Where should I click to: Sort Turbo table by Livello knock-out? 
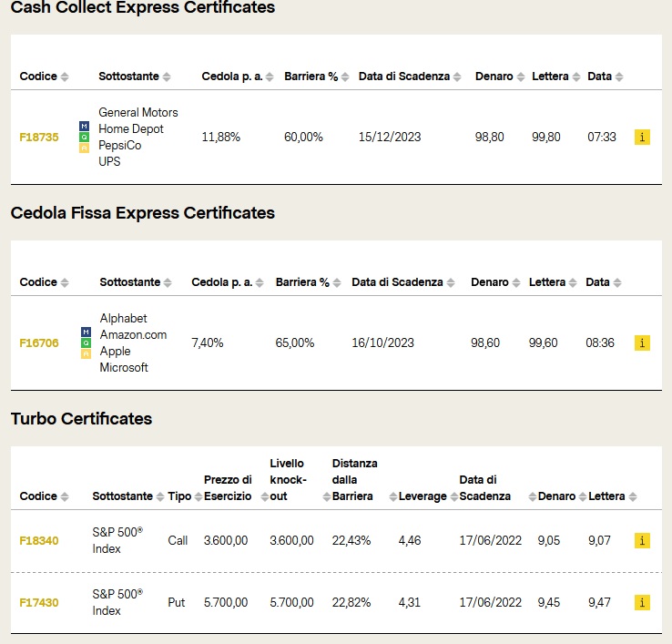(327, 497)
